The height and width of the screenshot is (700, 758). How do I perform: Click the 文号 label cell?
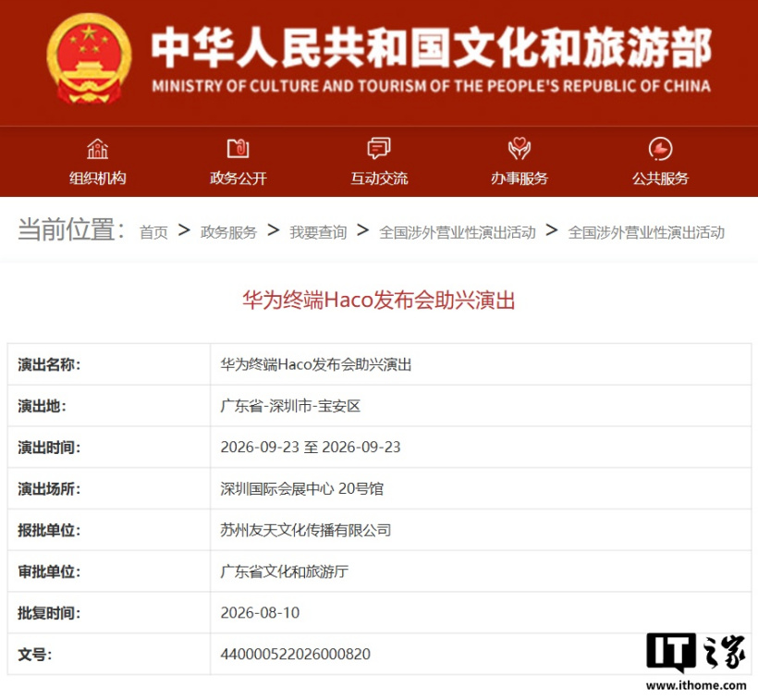coord(109,654)
